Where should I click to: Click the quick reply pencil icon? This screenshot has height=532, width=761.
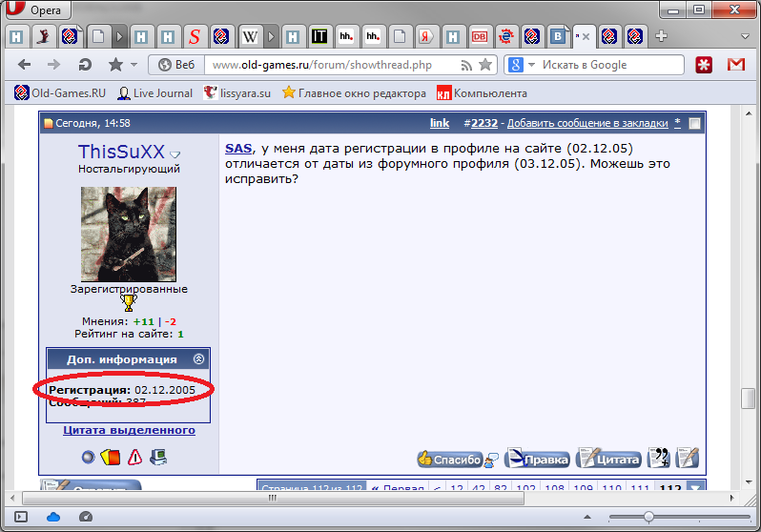point(688,458)
